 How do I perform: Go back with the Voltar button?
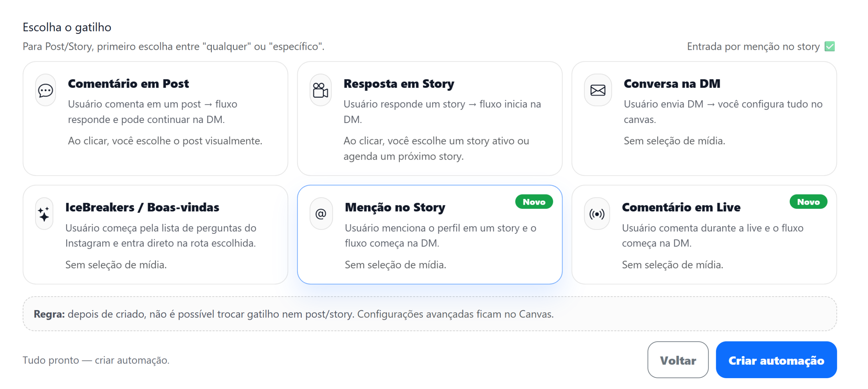[678, 360]
